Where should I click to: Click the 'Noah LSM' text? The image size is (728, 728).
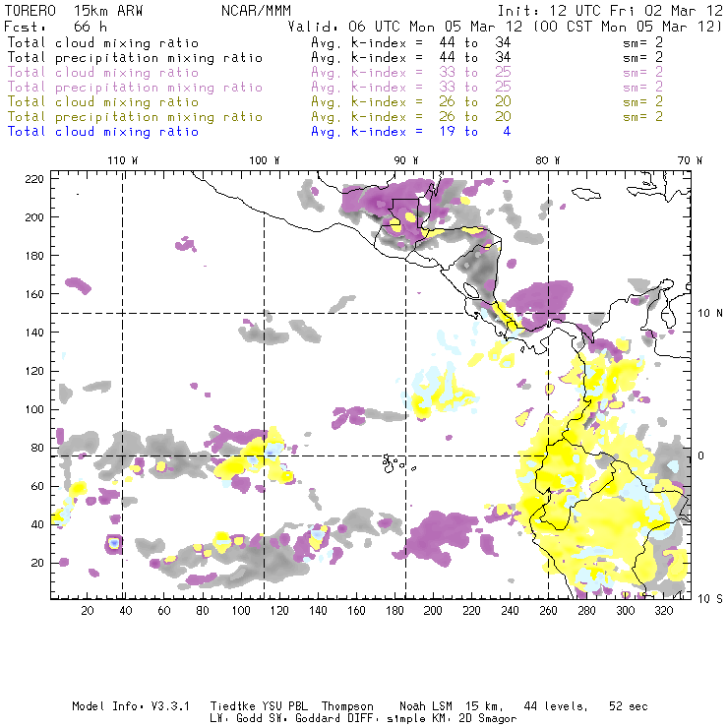(426, 706)
